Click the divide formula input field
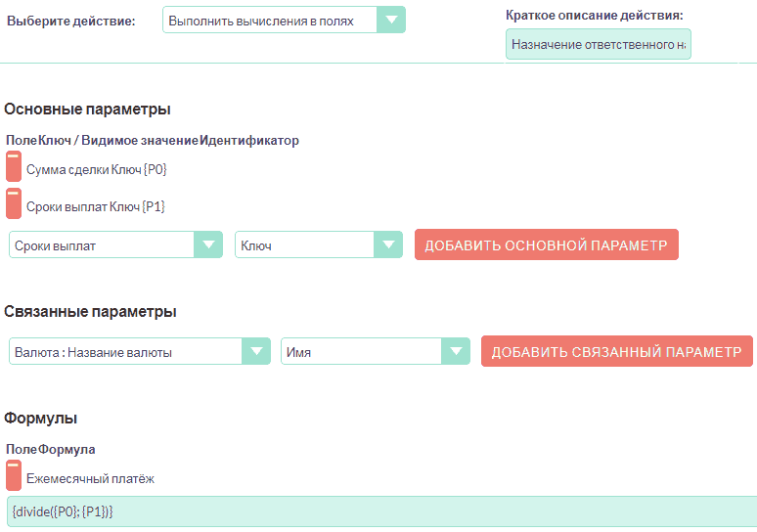Image resolution: width=757 pixels, height=532 pixels. (381, 511)
